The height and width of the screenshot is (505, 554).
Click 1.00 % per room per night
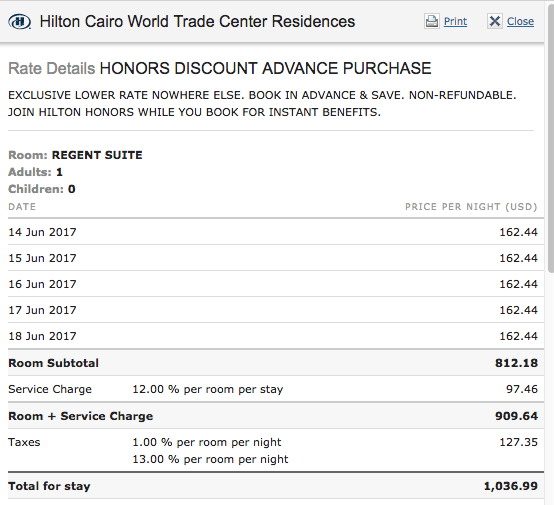pyautogui.click(x=207, y=442)
